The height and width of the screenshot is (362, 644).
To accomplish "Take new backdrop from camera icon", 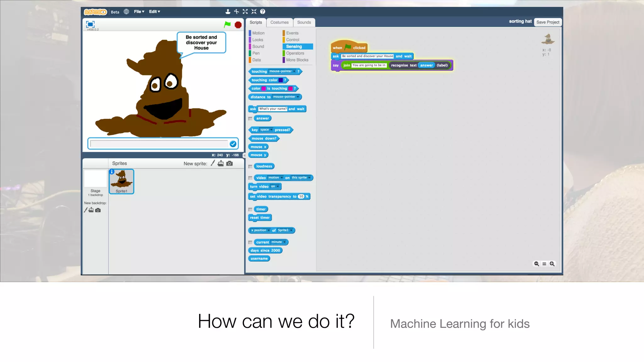I will (x=98, y=210).
